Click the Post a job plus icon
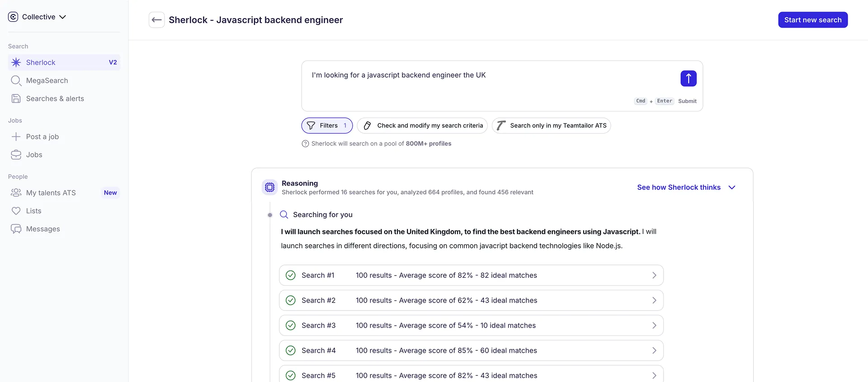The image size is (868, 382). pos(16,136)
